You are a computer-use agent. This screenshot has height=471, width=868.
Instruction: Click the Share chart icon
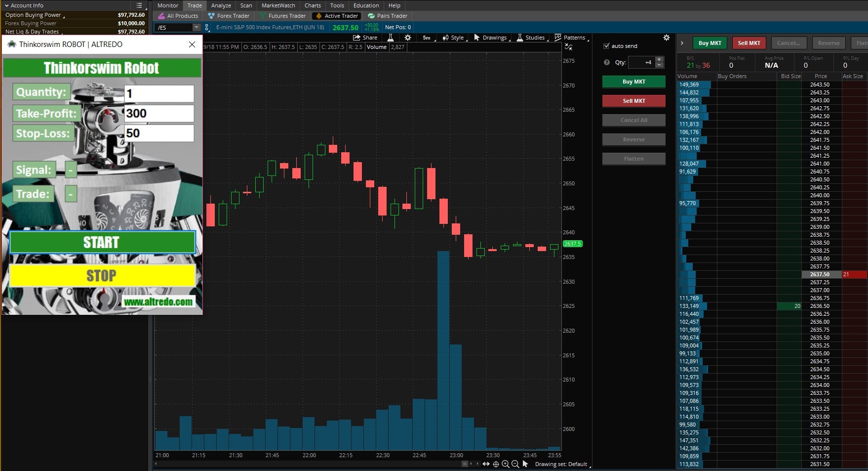[x=365, y=38]
